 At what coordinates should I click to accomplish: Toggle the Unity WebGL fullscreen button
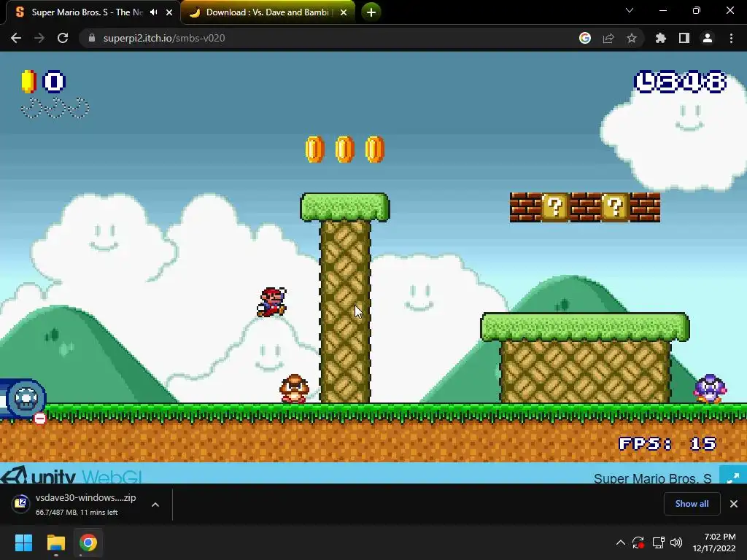(x=733, y=476)
